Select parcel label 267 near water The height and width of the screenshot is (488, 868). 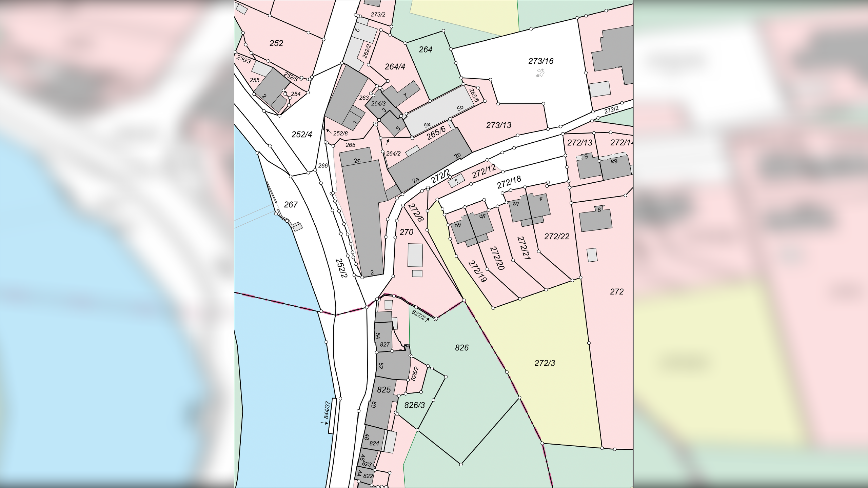tap(291, 205)
